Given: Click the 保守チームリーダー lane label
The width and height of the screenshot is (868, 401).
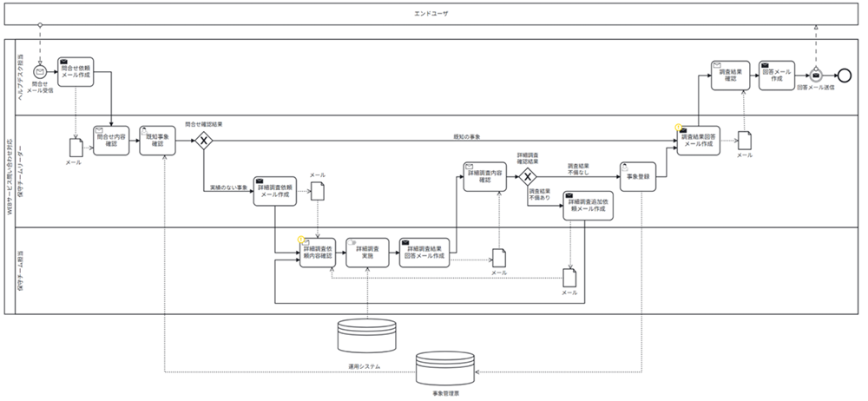Looking at the screenshot, I should click(21, 170).
